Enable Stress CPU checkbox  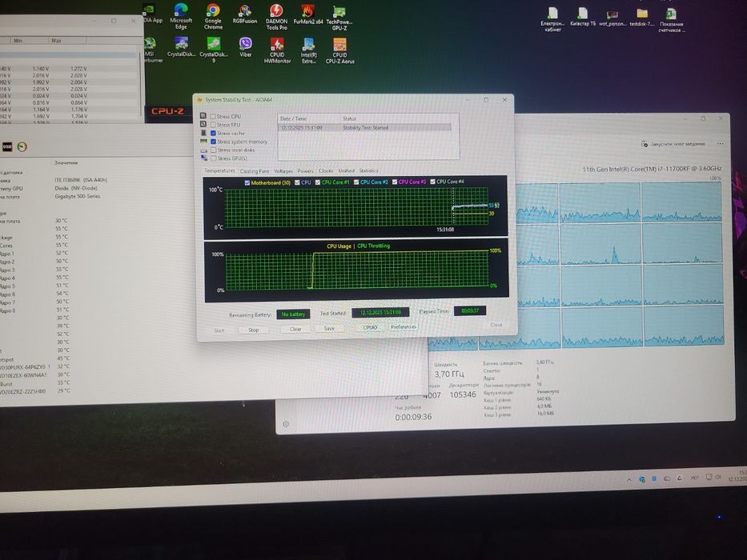(213, 116)
